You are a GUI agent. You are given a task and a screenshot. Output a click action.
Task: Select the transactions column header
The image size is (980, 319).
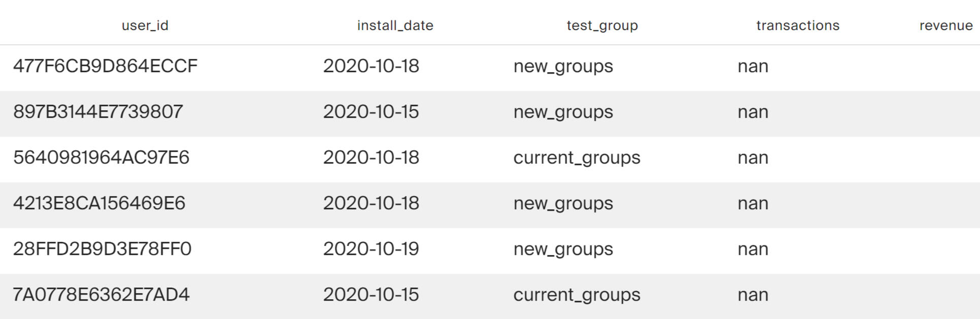pos(797,25)
